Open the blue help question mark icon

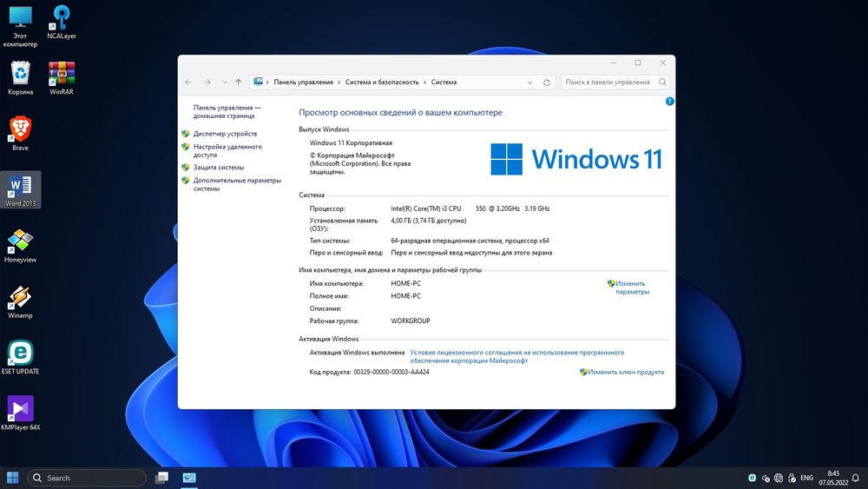(x=669, y=102)
